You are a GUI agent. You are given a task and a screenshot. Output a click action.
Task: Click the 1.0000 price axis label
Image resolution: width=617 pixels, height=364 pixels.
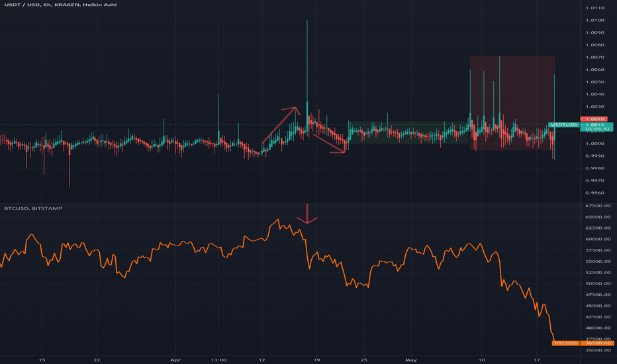point(595,144)
